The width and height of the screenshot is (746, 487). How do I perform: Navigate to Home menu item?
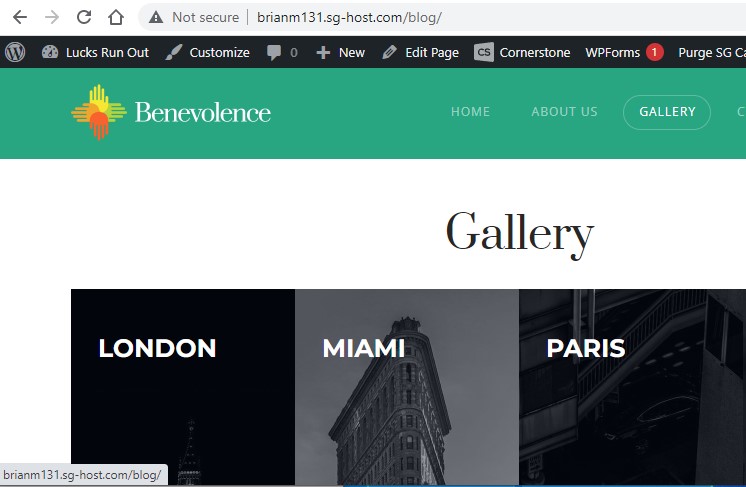coord(470,112)
